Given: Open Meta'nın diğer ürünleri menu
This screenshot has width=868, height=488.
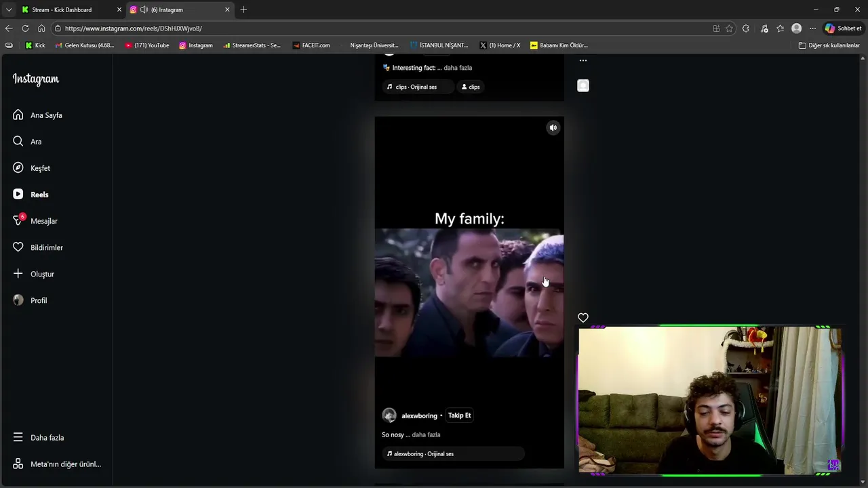Looking at the screenshot, I should coord(57,464).
